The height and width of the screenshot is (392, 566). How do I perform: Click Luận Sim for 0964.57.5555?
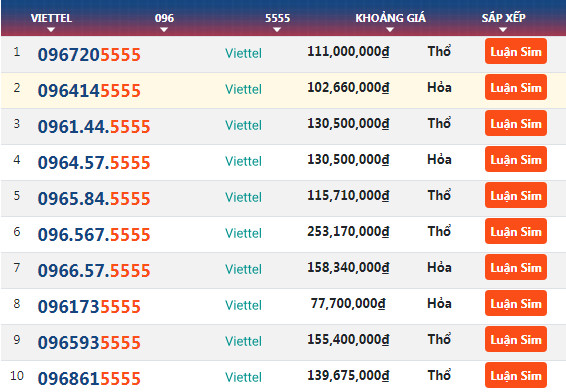tap(516, 159)
